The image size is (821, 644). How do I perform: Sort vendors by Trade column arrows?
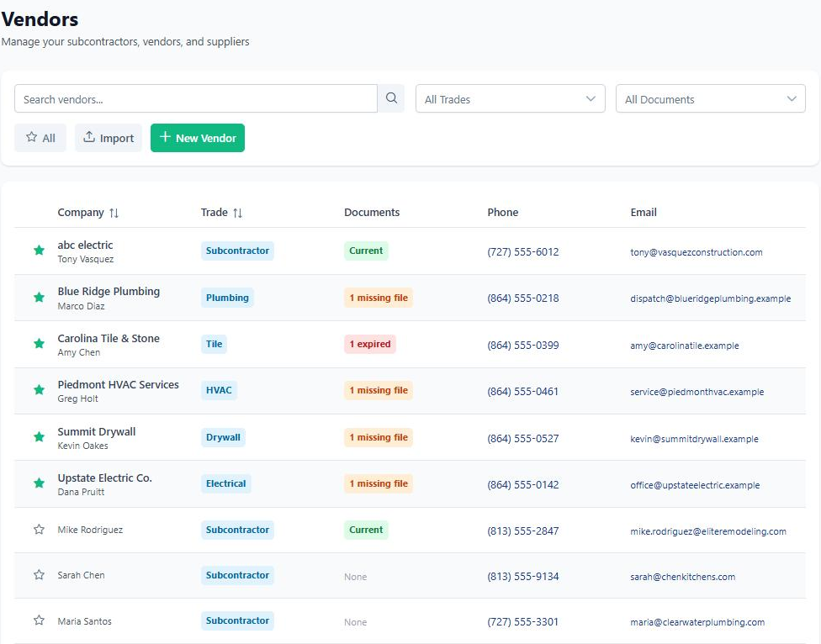point(237,213)
